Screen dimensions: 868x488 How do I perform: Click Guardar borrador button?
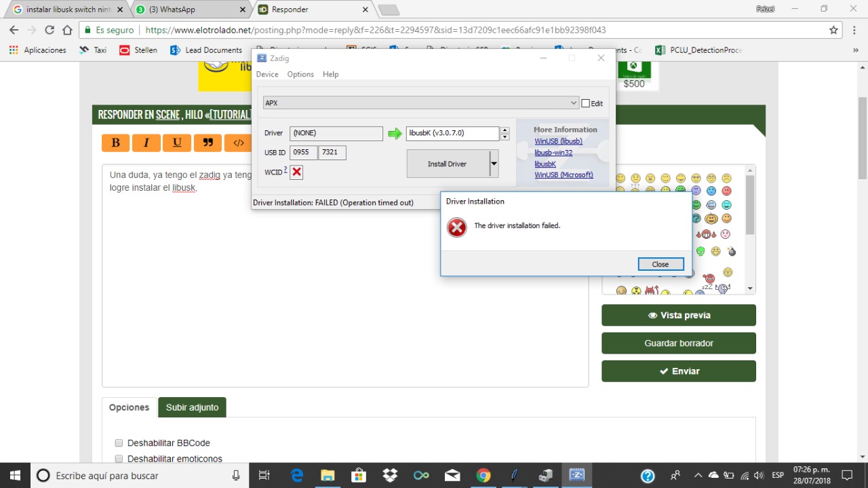pyautogui.click(x=679, y=343)
